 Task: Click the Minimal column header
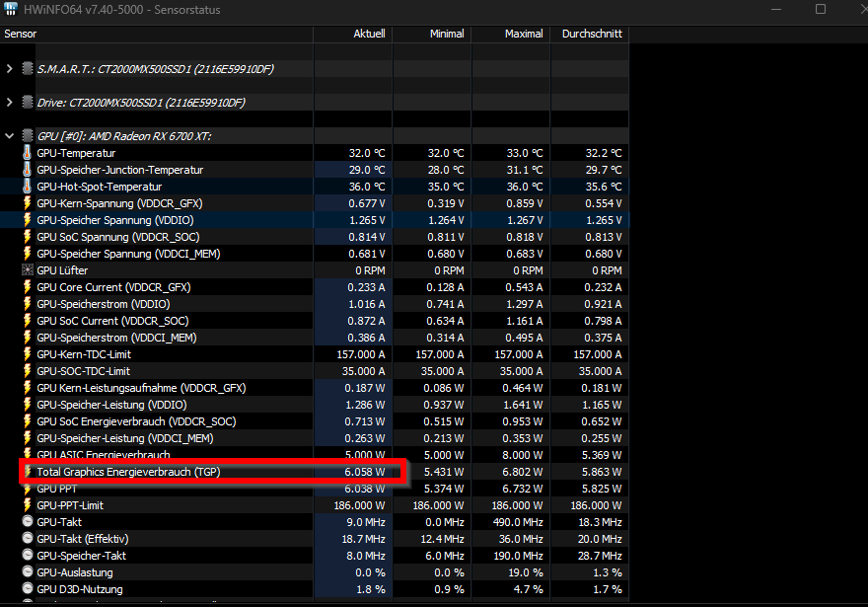point(432,34)
